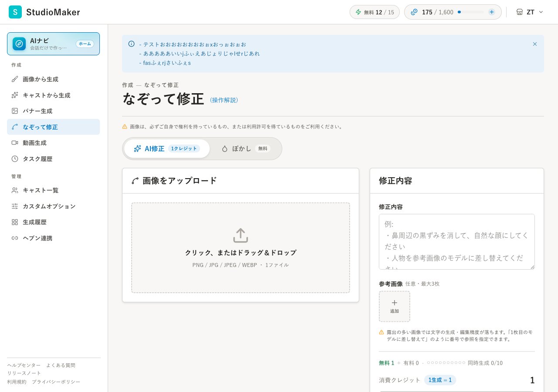
Task: Click the ホーム badge on the AIナビ card
Action: click(x=85, y=44)
